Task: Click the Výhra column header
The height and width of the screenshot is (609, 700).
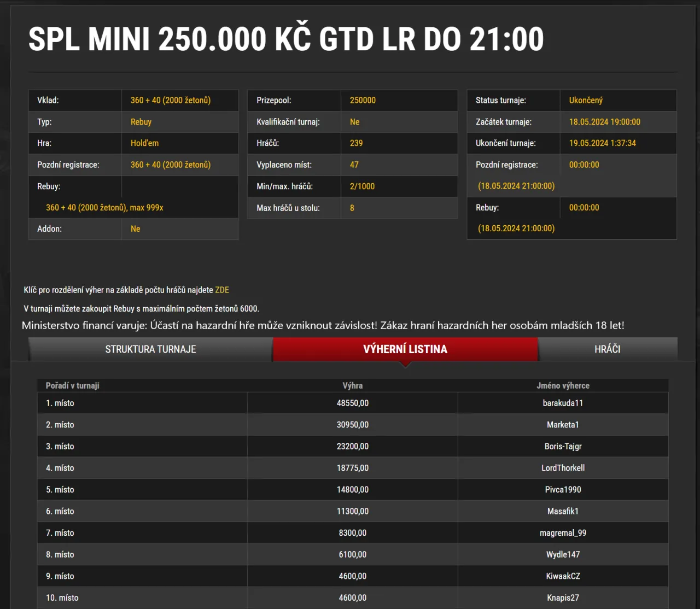Action: coord(353,385)
